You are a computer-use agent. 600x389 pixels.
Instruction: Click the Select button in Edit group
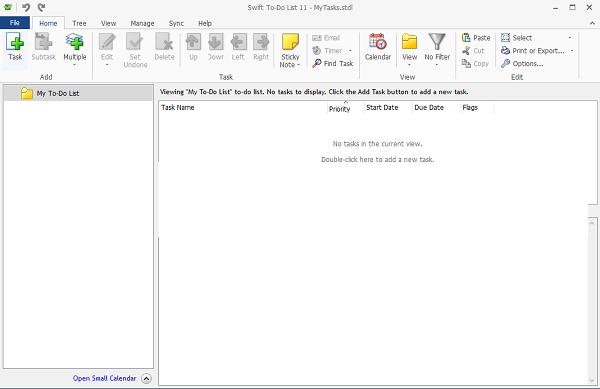517,37
